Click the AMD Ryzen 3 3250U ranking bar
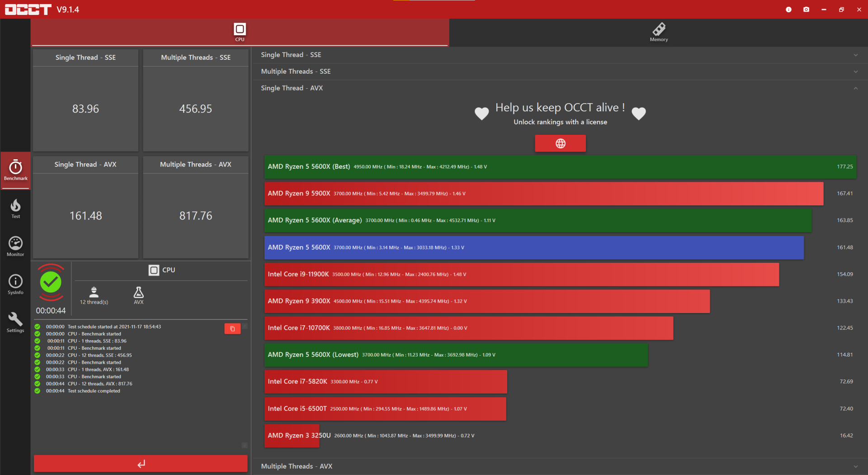The height and width of the screenshot is (475, 868). tap(292, 436)
